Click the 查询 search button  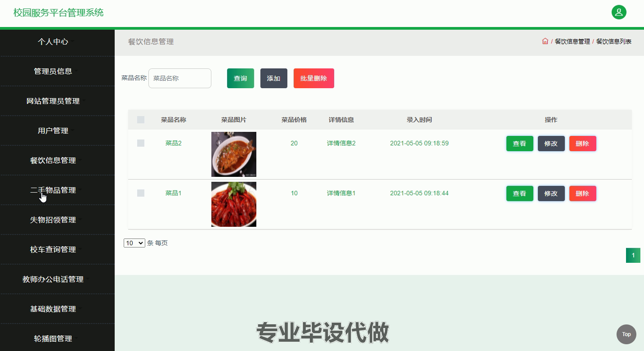coord(241,78)
